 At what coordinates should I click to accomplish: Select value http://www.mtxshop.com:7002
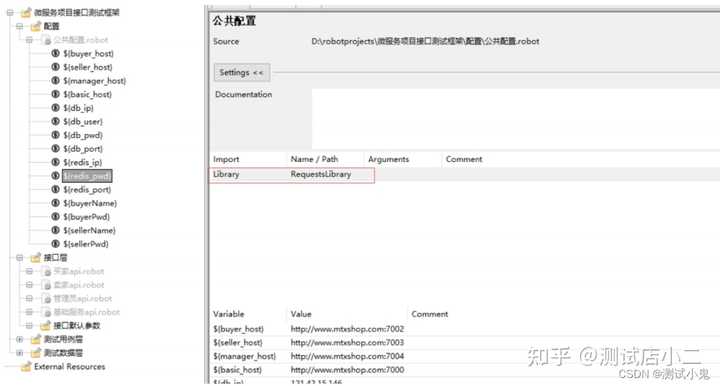[347, 329]
